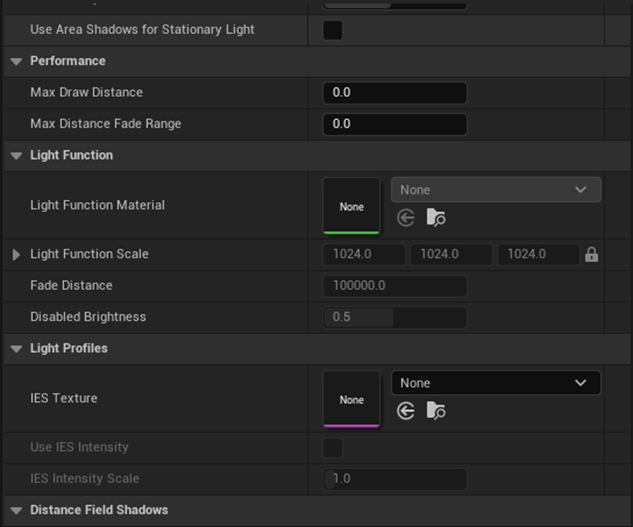Use selected asset for IES Texture
Image resolution: width=633 pixels, height=527 pixels.
point(405,411)
